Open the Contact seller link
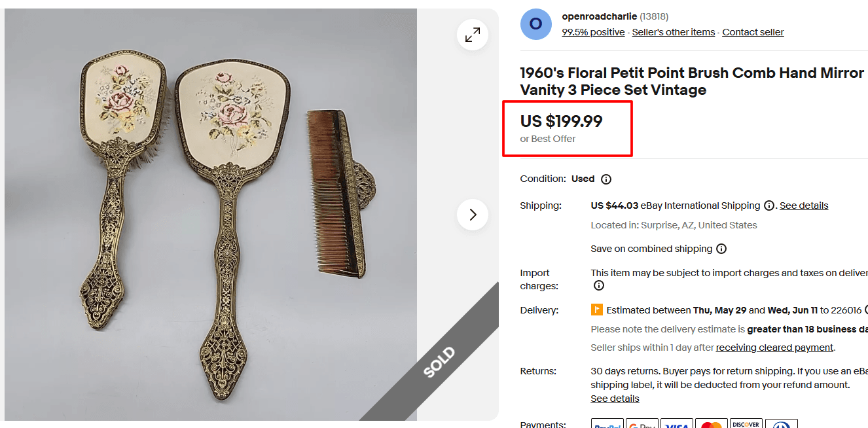Image resolution: width=868 pixels, height=428 pixels. [753, 31]
